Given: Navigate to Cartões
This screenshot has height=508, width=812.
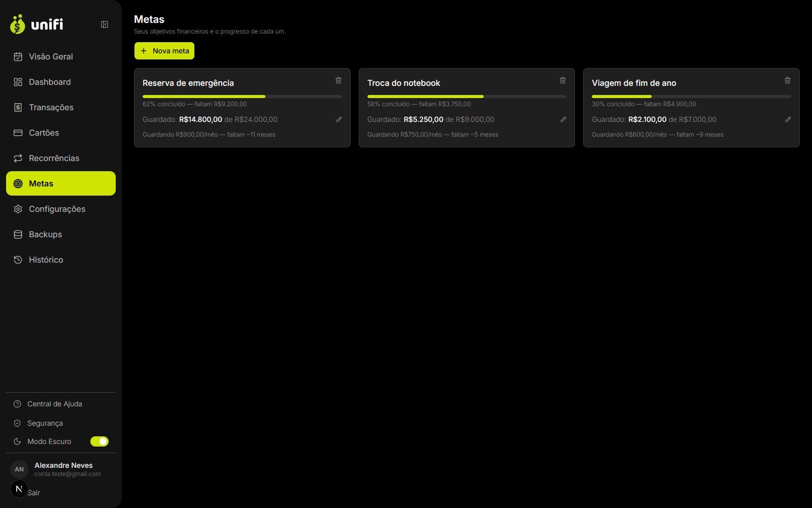Looking at the screenshot, I should (61, 133).
